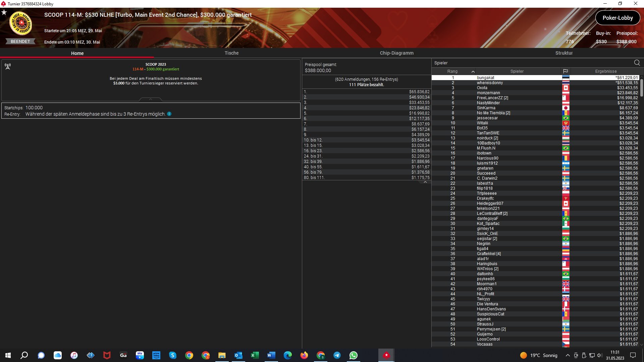644x362 pixels.
Task: Open Sky app from taskbar
Action: click(x=140, y=355)
